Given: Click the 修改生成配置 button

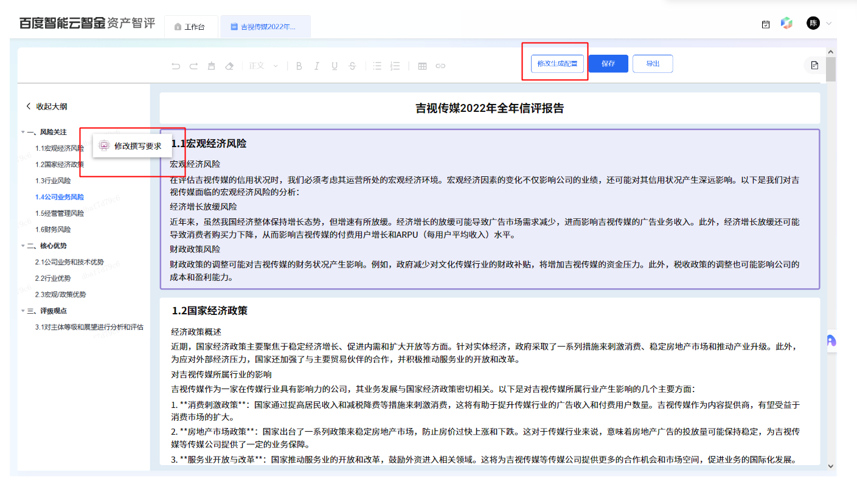Looking at the screenshot, I should coord(558,64).
